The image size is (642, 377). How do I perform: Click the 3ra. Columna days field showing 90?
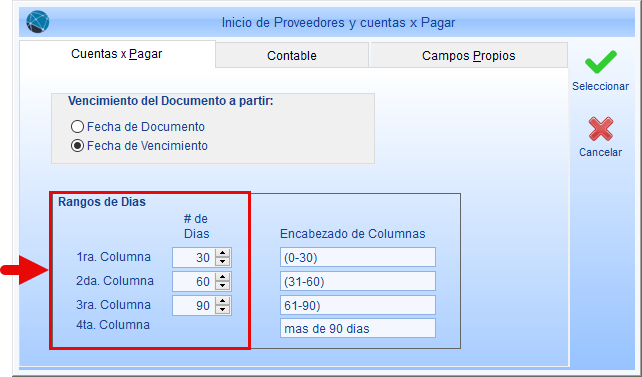point(193,305)
